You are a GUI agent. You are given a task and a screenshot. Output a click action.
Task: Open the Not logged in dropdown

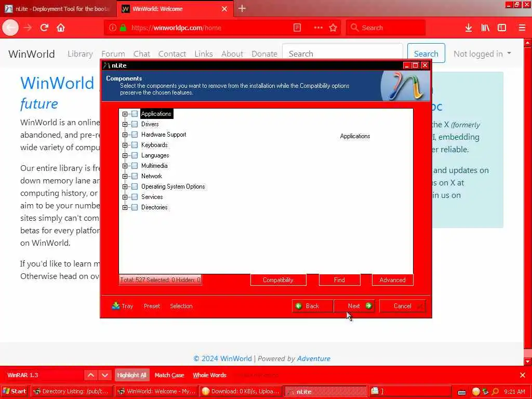pyautogui.click(x=482, y=54)
